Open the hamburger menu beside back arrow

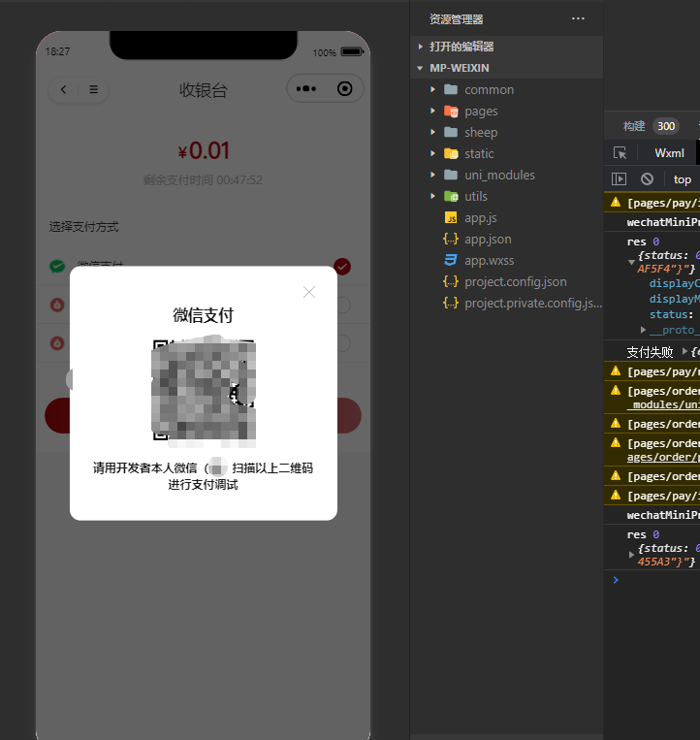click(93, 89)
